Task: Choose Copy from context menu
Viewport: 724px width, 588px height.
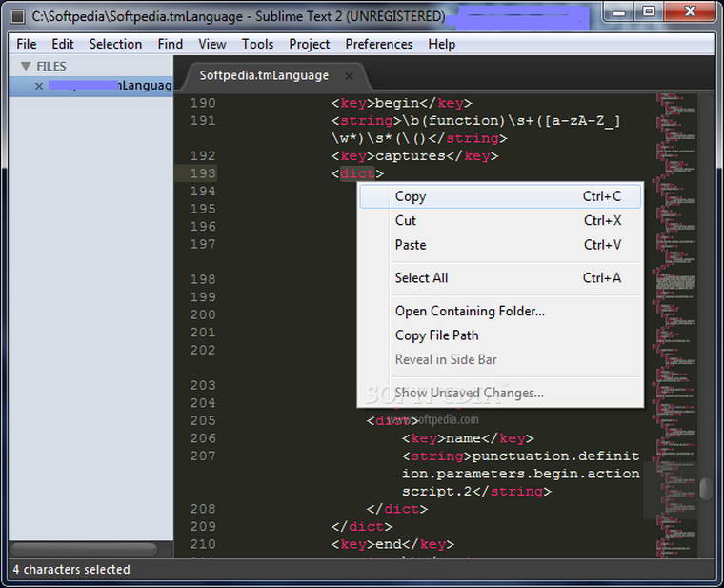Action: (x=500, y=196)
